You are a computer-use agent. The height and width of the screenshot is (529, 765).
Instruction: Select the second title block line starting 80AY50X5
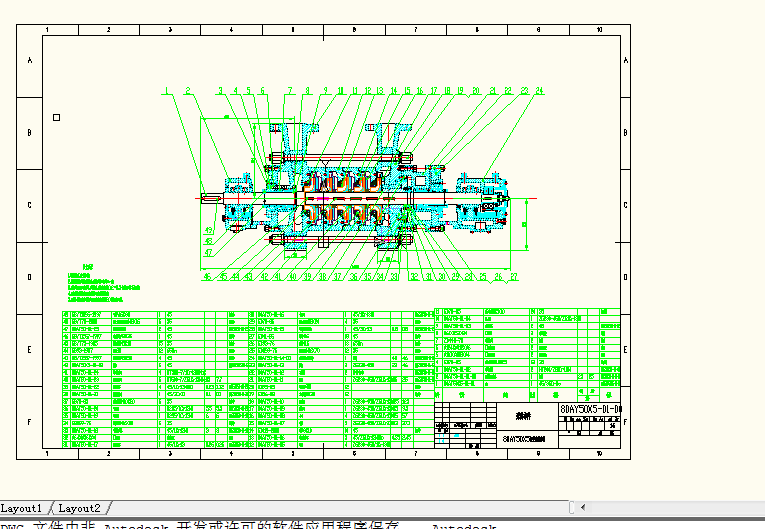[524, 439]
